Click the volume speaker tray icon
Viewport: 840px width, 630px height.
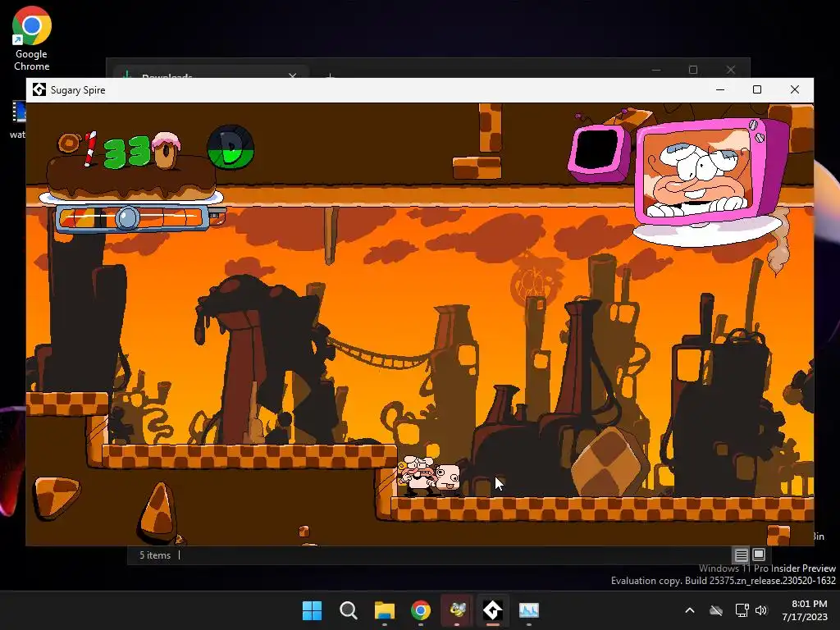click(x=761, y=610)
